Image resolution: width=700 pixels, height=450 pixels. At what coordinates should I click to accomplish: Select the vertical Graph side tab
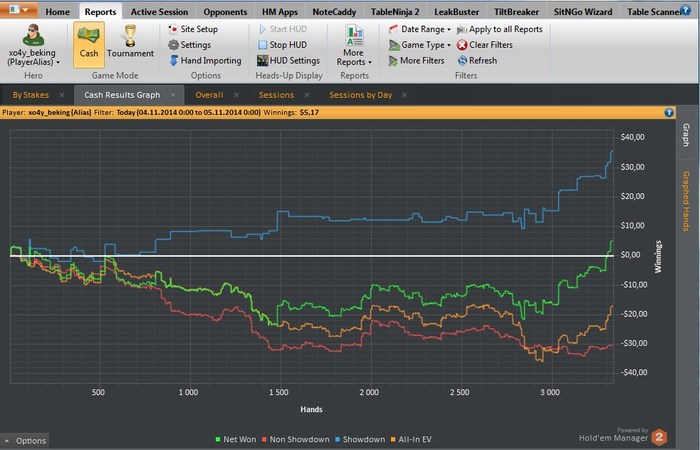[x=687, y=135]
